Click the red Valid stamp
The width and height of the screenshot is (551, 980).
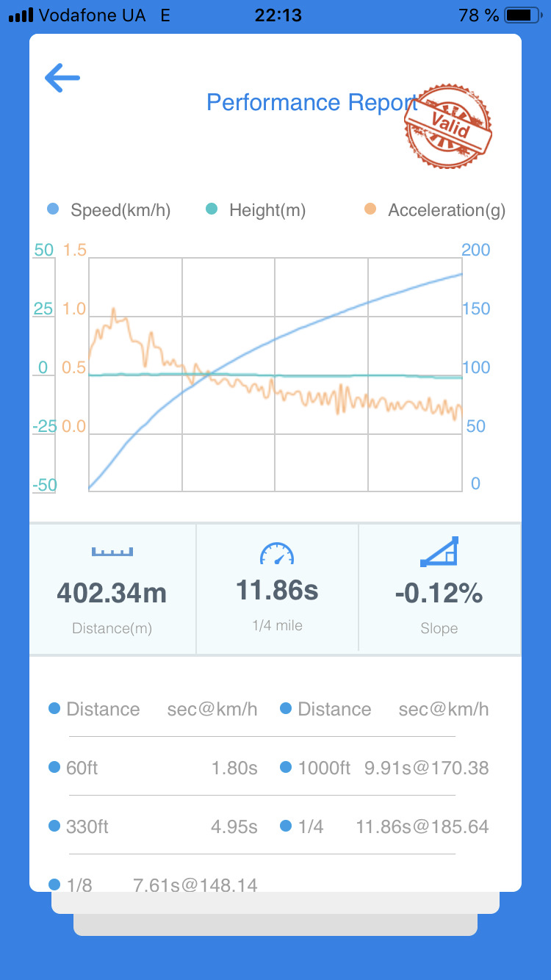pos(448,126)
